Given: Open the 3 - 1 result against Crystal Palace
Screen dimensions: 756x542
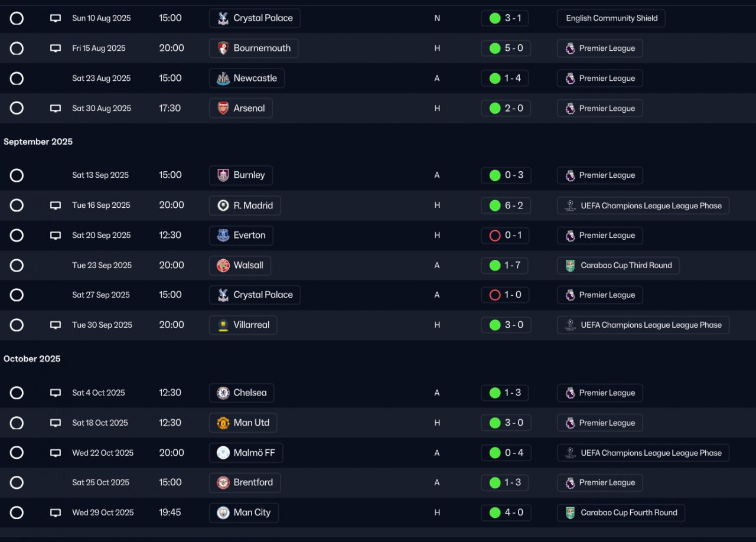Looking at the screenshot, I should tap(506, 18).
